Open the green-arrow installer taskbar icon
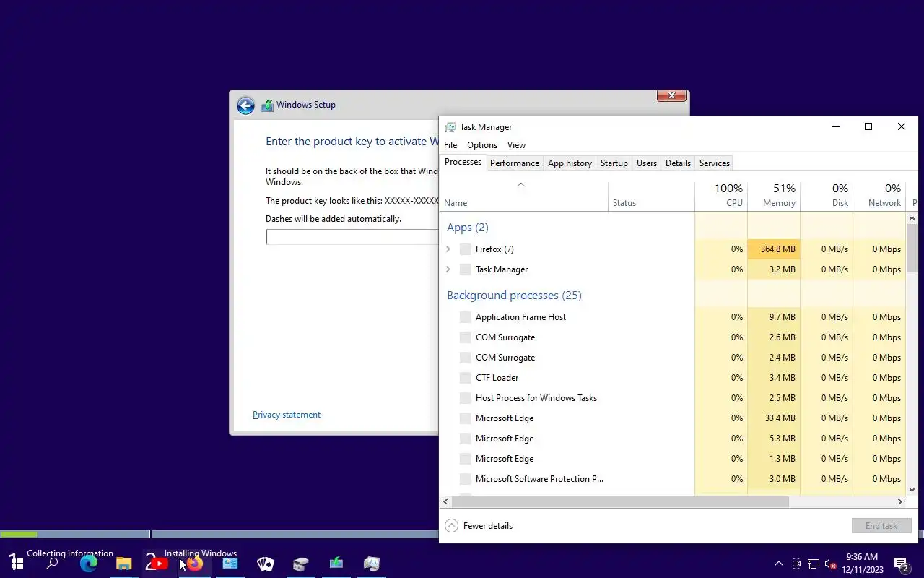The width and height of the screenshot is (924, 578). tap(336, 564)
